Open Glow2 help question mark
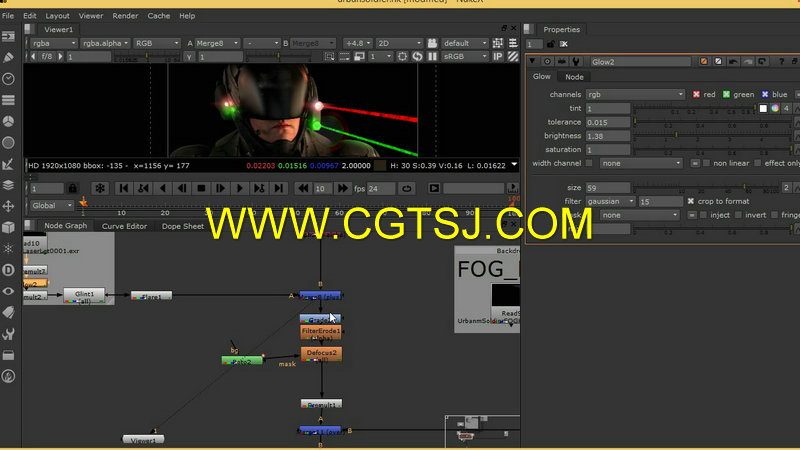The image size is (800, 450). (781, 61)
